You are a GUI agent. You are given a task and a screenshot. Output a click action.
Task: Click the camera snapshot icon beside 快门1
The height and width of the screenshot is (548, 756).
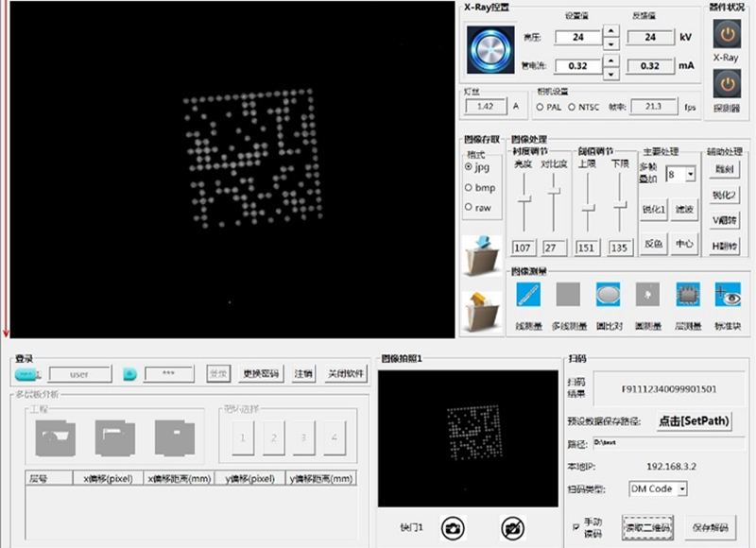pyautogui.click(x=454, y=528)
